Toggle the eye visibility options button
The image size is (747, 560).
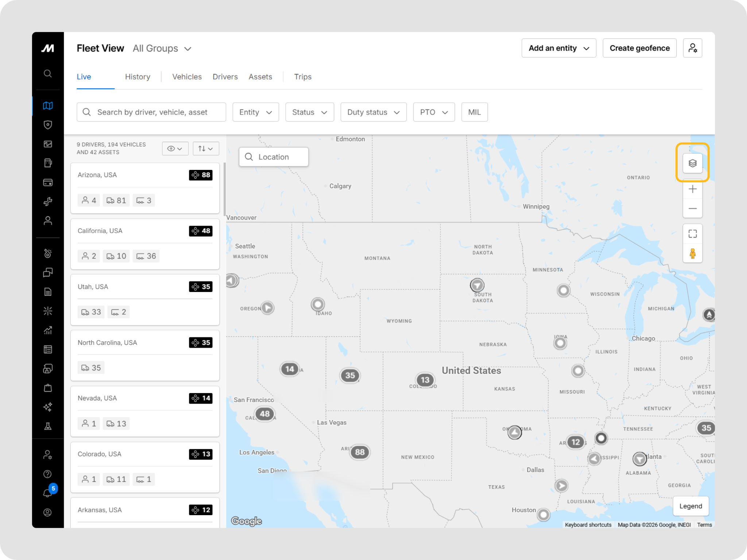[x=175, y=149]
